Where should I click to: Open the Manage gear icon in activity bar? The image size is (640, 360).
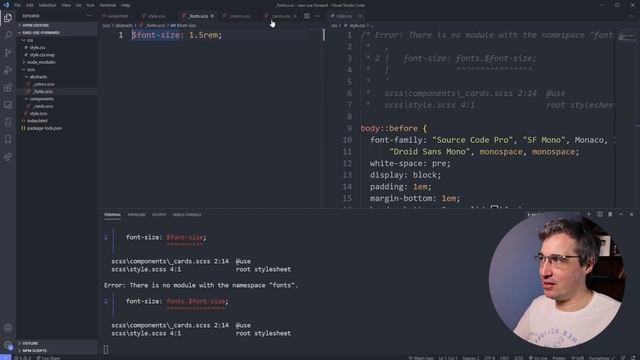pyautogui.click(x=8, y=345)
